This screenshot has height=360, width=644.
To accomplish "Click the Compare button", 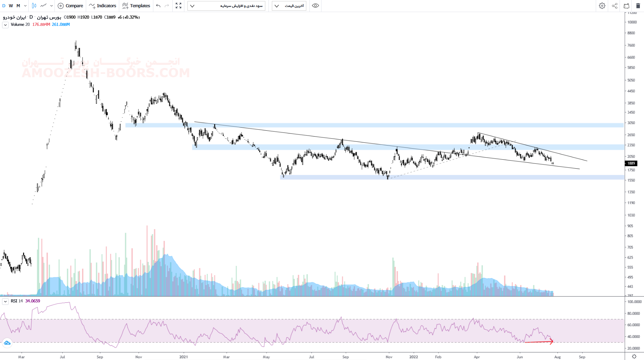I will click(71, 6).
